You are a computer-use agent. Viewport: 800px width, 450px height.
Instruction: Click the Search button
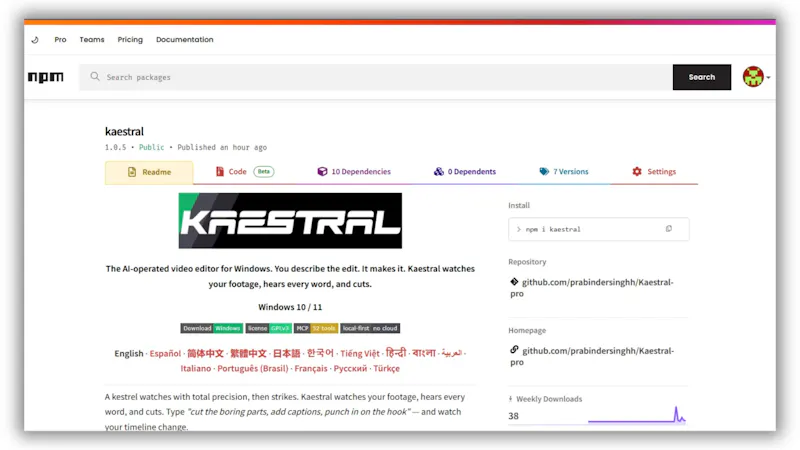click(x=702, y=77)
